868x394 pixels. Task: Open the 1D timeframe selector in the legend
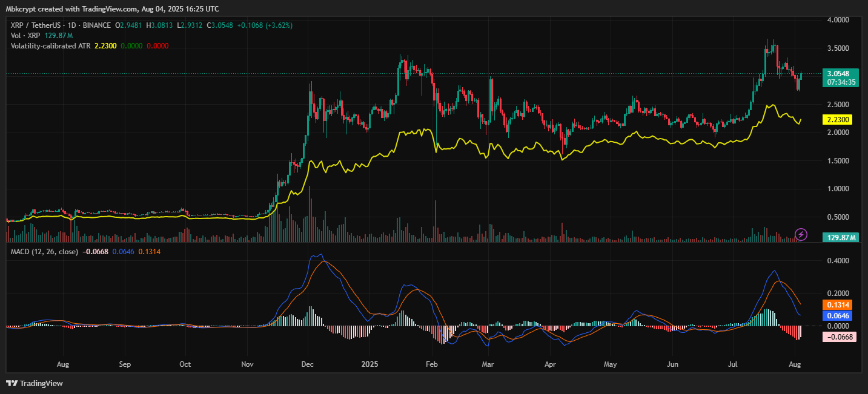pos(72,25)
